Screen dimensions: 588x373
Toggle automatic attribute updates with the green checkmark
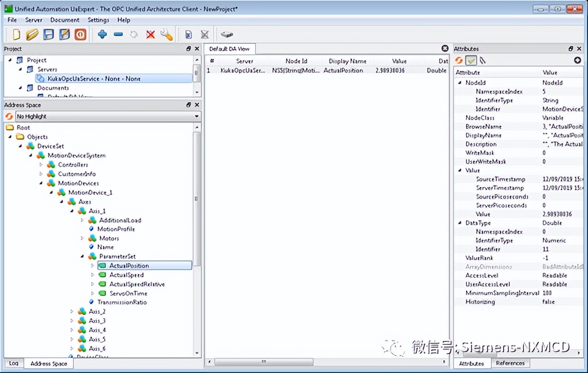[471, 60]
